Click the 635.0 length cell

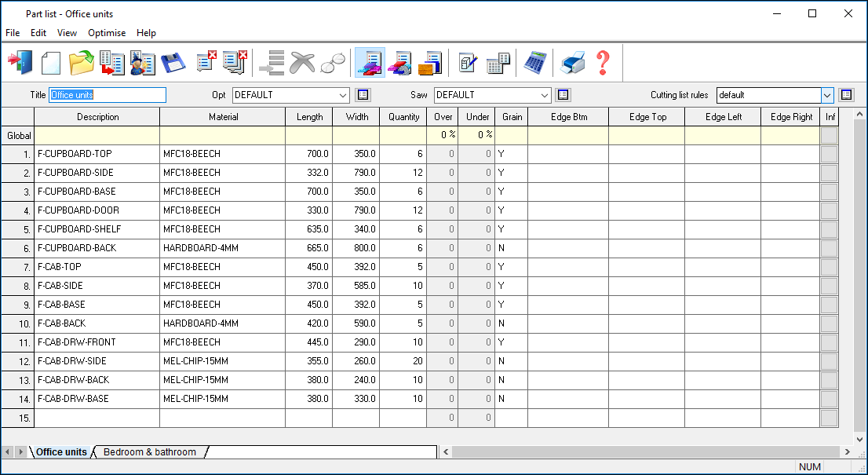pyautogui.click(x=309, y=229)
